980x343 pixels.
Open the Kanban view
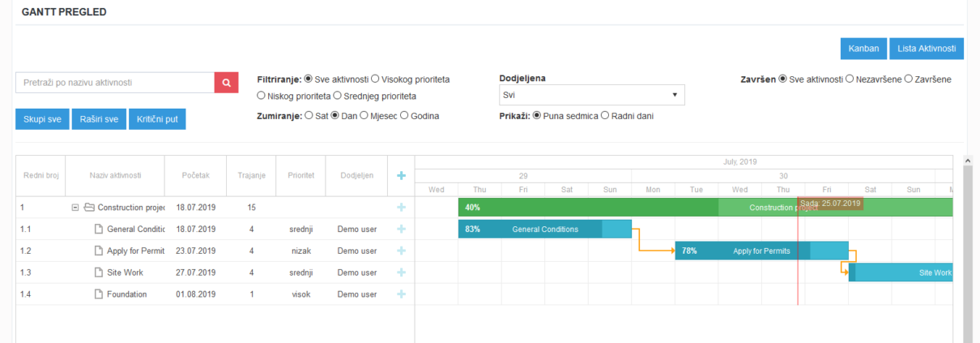(x=863, y=49)
